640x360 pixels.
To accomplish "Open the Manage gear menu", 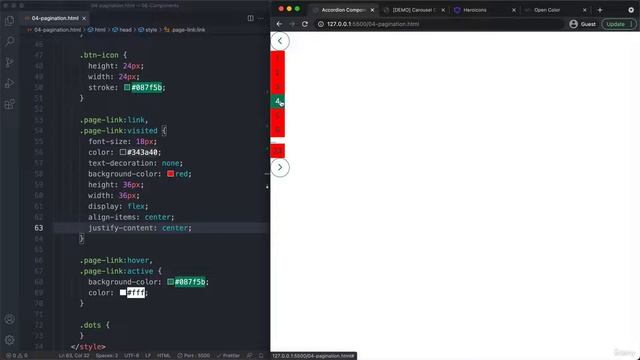I will point(10,340).
